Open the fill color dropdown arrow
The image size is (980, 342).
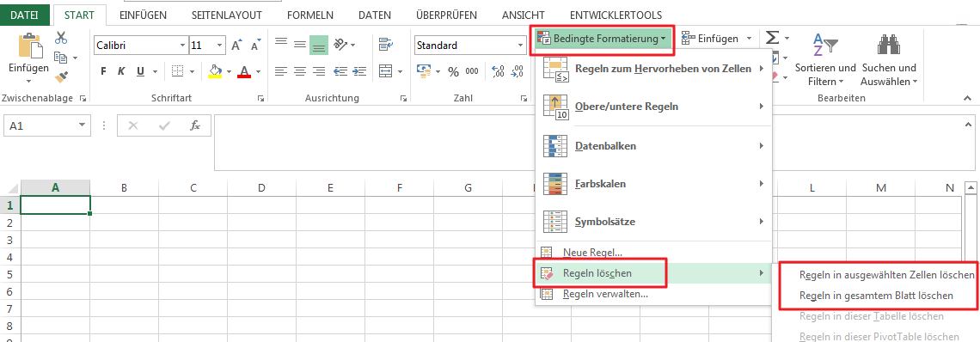tap(230, 71)
